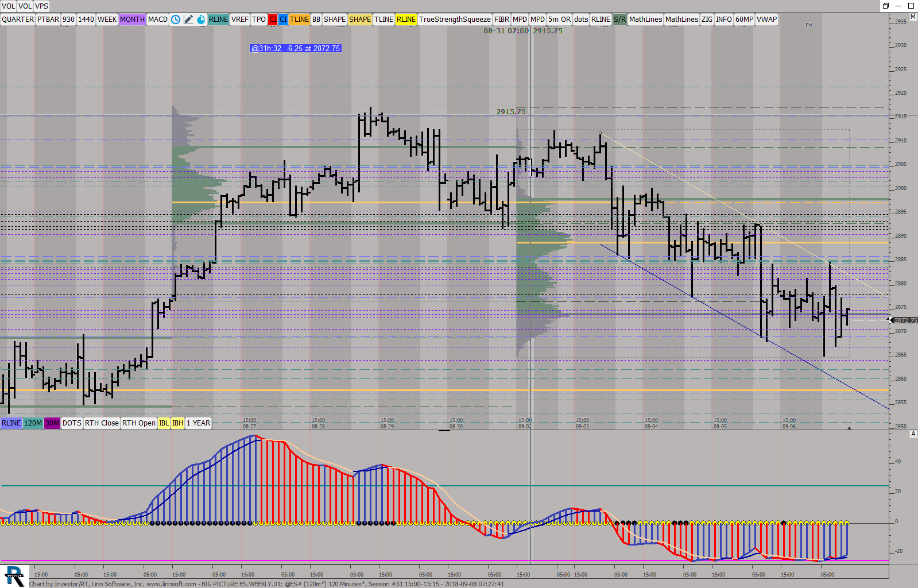Click the blue CI button
The image size is (918, 588).
click(x=283, y=20)
